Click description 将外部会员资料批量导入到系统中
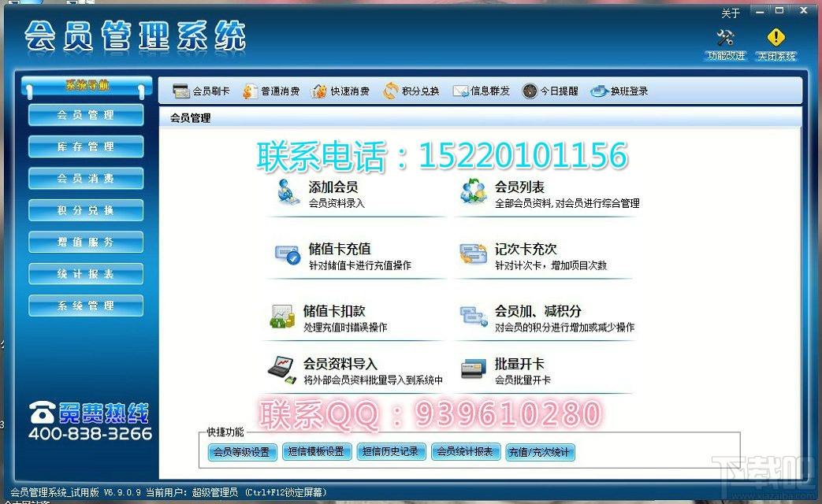Viewport: 822px width, 504px height. pos(374,380)
